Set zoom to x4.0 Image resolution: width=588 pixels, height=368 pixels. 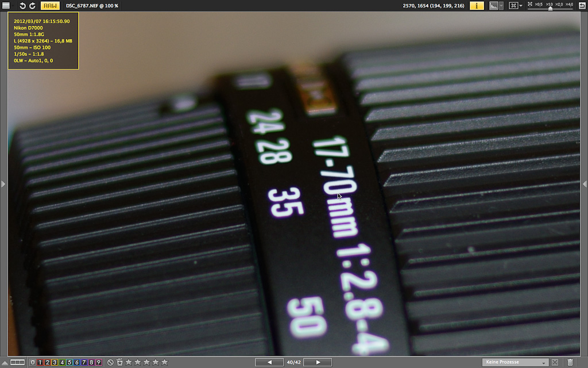[569, 5]
